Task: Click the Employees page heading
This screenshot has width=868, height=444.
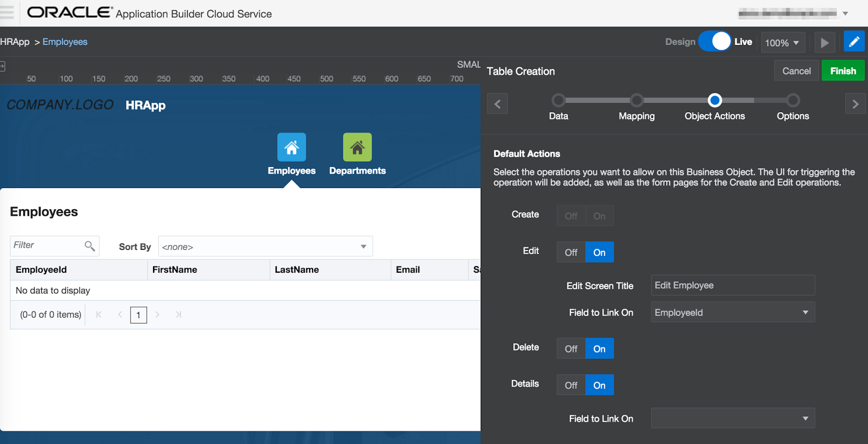Action: (x=44, y=211)
